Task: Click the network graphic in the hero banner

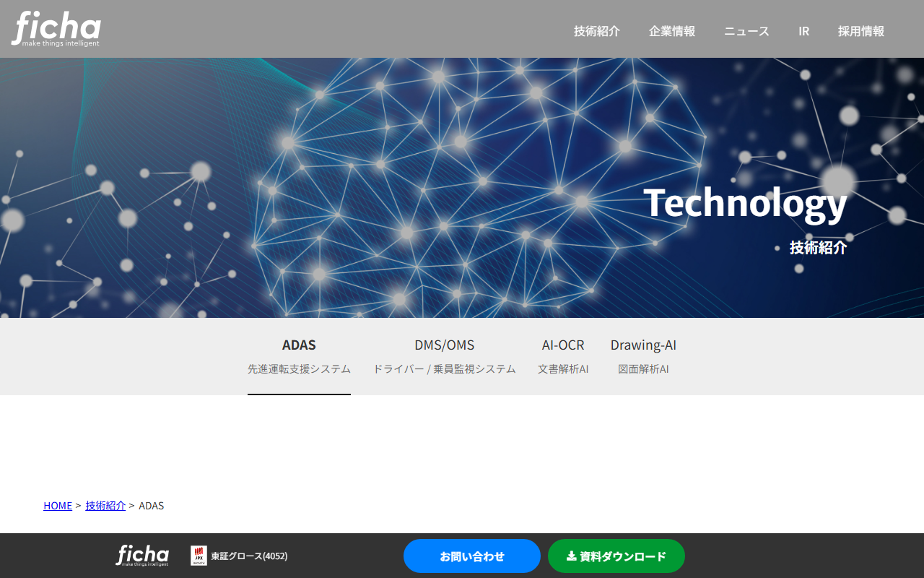Action: [x=462, y=181]
